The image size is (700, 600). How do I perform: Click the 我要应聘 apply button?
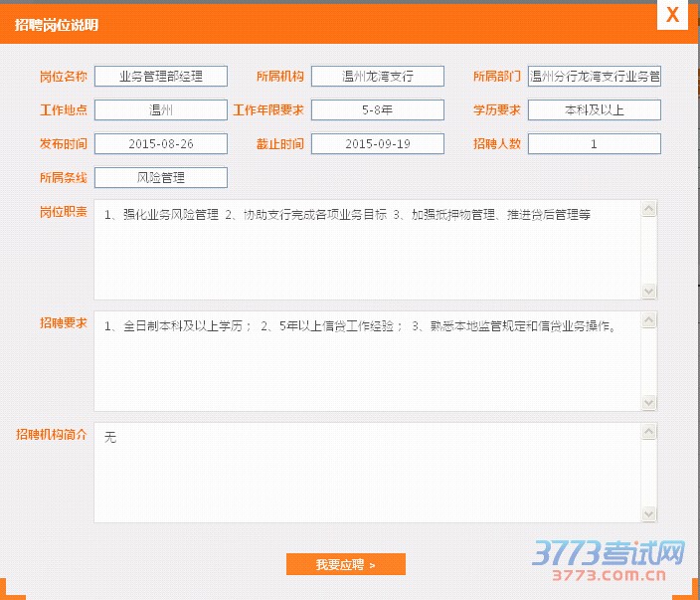(345, 564)
